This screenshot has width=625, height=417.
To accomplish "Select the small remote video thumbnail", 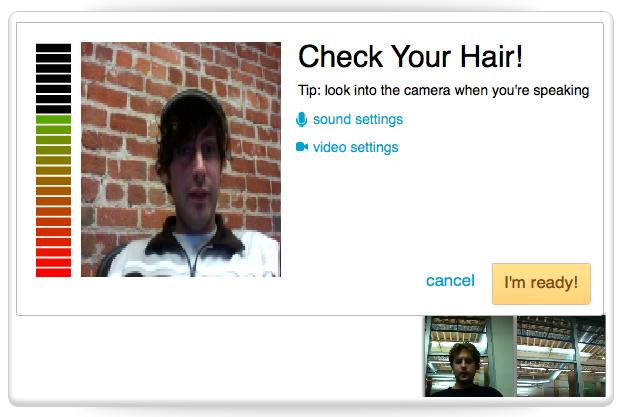I will point(515,356).
